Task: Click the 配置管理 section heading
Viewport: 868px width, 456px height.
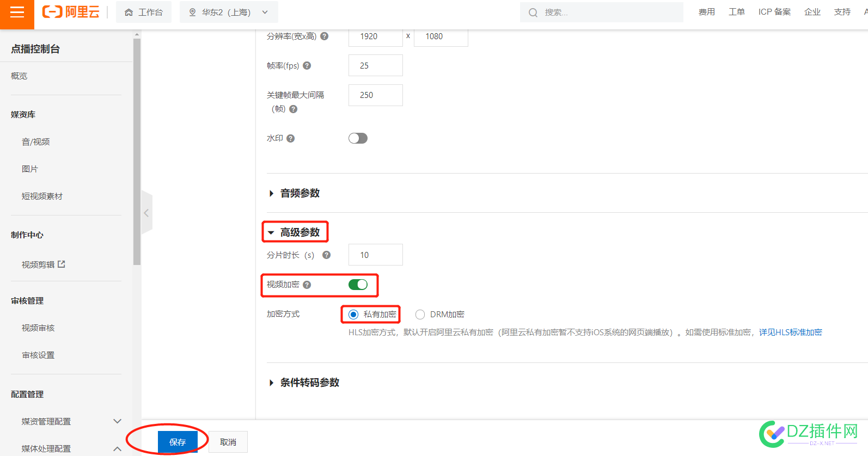Action: (x=27, y=394)
